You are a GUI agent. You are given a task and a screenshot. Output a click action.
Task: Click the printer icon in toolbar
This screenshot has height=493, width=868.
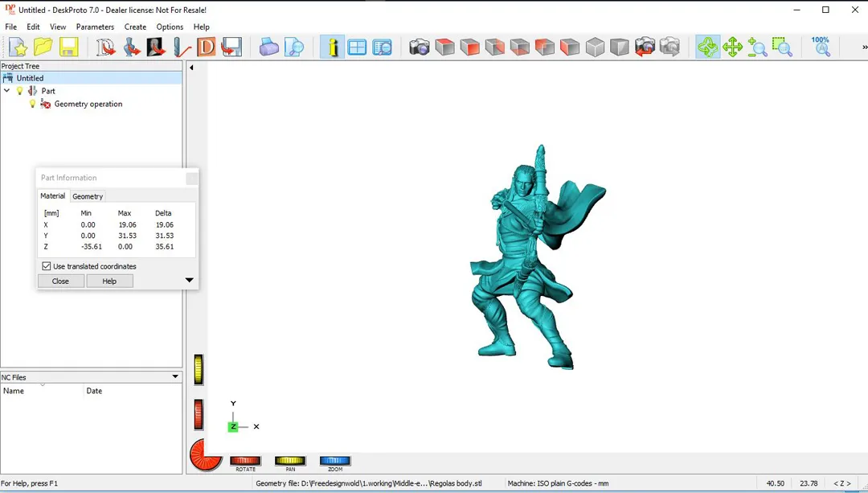(x=269, y=47)
